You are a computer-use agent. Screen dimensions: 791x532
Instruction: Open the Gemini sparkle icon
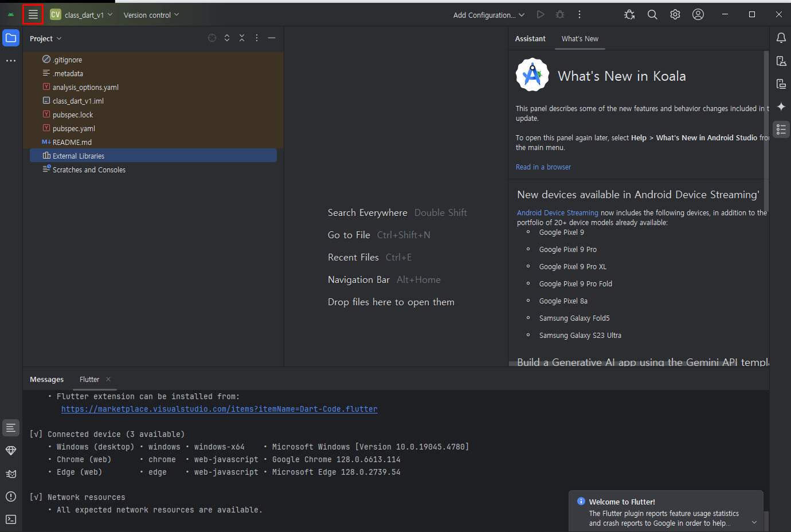click(781, 107)
